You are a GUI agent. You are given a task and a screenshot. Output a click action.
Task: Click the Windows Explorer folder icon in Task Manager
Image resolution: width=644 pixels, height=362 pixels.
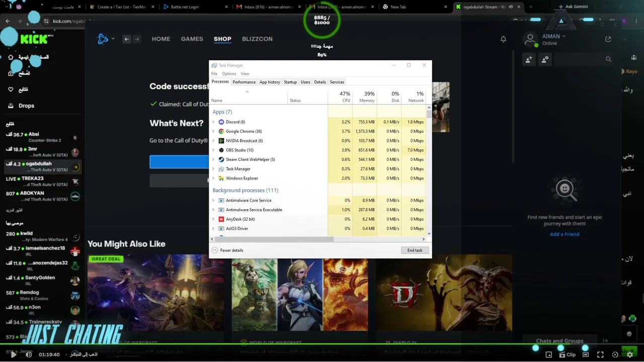point(221,178)
